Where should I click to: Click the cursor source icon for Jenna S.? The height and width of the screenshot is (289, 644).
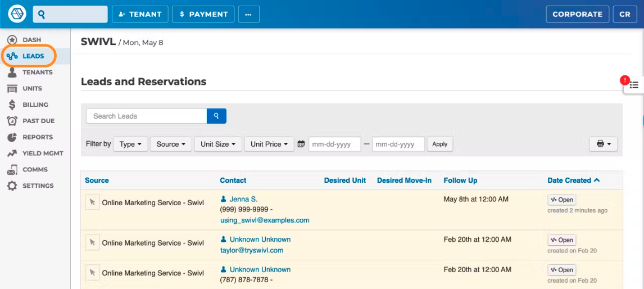point(92,202)
